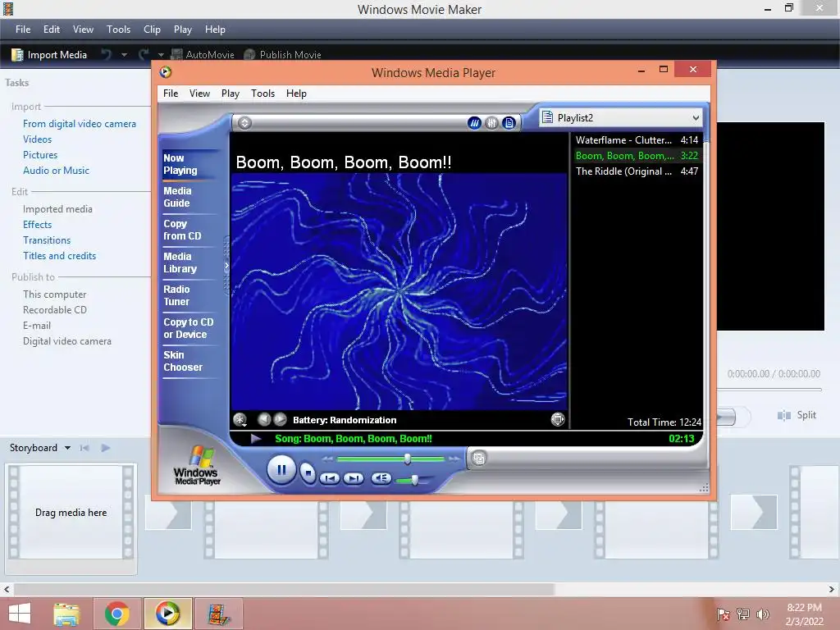Click the storyboard horizontal scrollbar
The height and width of the screenshot is (630, 840).
click(284, 589)
